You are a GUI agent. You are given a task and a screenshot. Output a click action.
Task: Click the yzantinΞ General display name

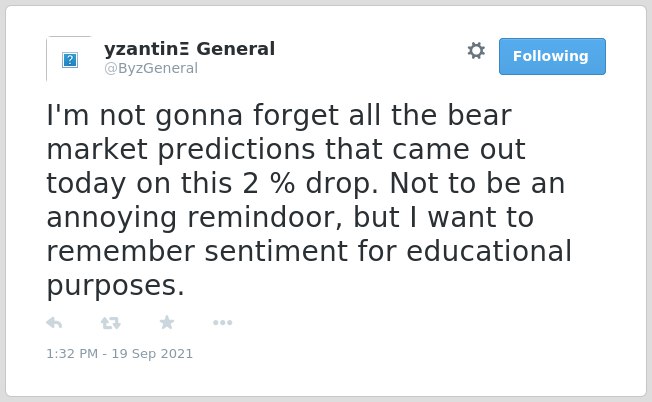(x=190, y=49)
